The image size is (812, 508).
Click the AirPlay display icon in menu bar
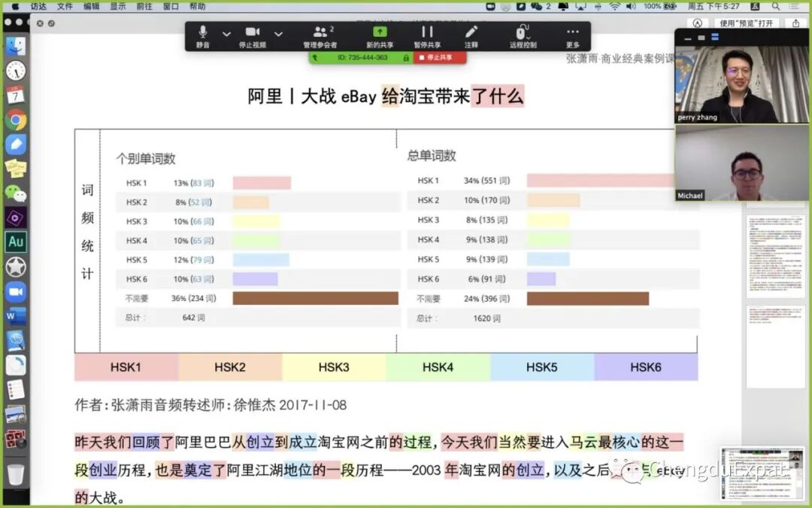[580, 6]
